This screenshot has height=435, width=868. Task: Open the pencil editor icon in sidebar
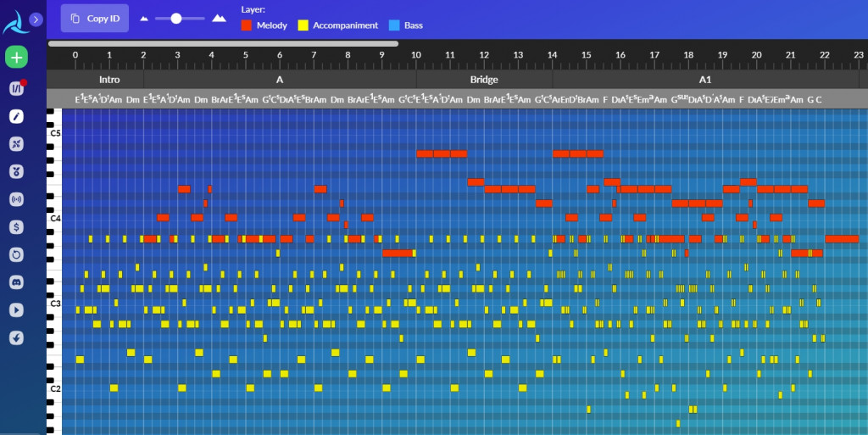coord(17,116)
